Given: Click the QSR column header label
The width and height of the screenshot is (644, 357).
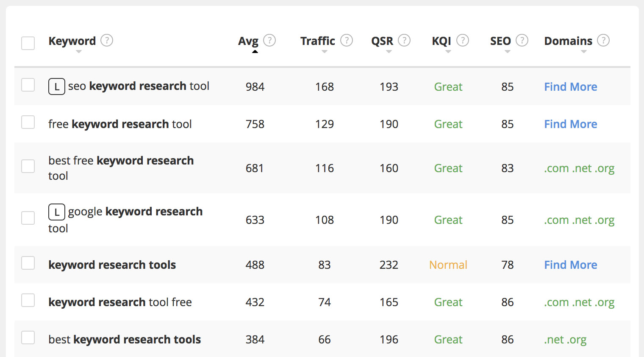Looking at the screenshot, I should coord(382,41).
